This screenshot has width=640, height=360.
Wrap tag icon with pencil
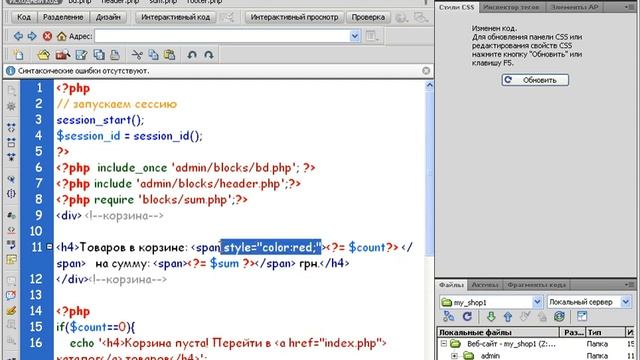[11, 310]
